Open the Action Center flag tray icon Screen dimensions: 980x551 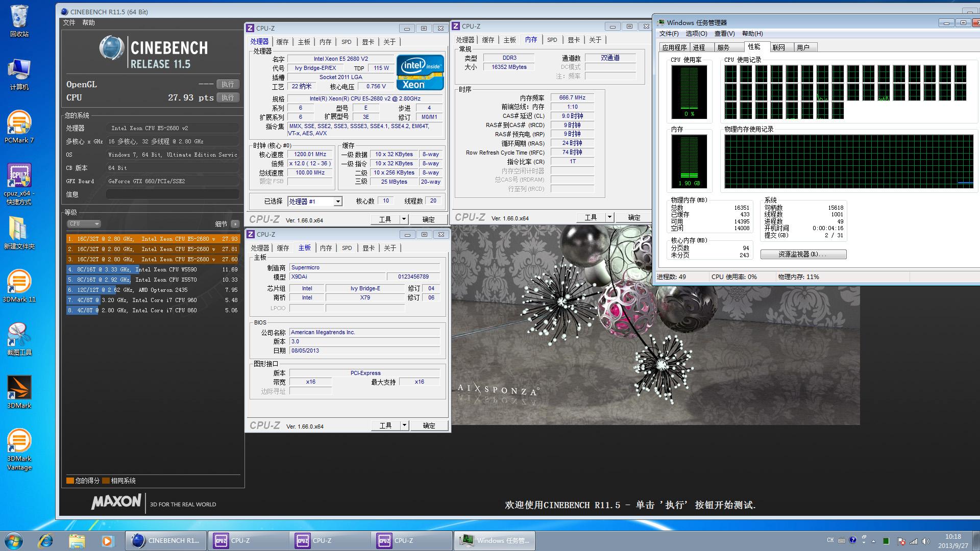[901, 541]
